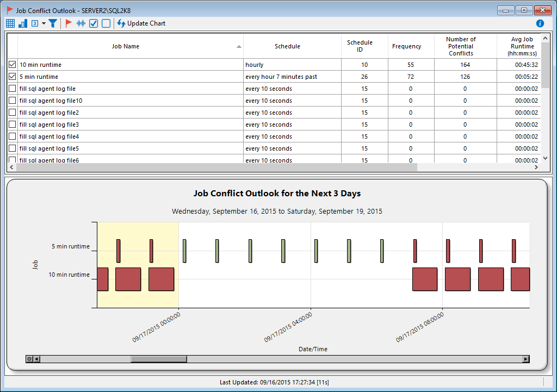The width and height of the screenshot is (557, 392).
Task: Check the 'fill sql agent log file2' checkbox
Action: 13,112
